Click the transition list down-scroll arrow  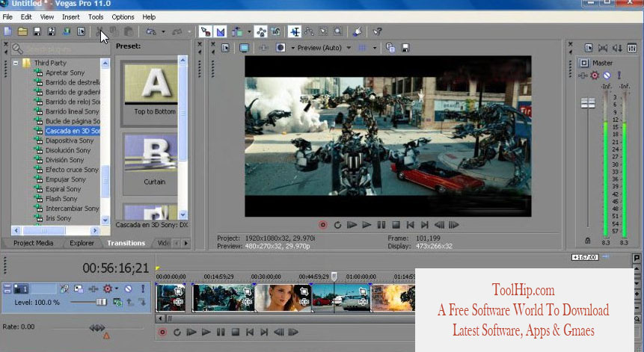pos(105,220)
